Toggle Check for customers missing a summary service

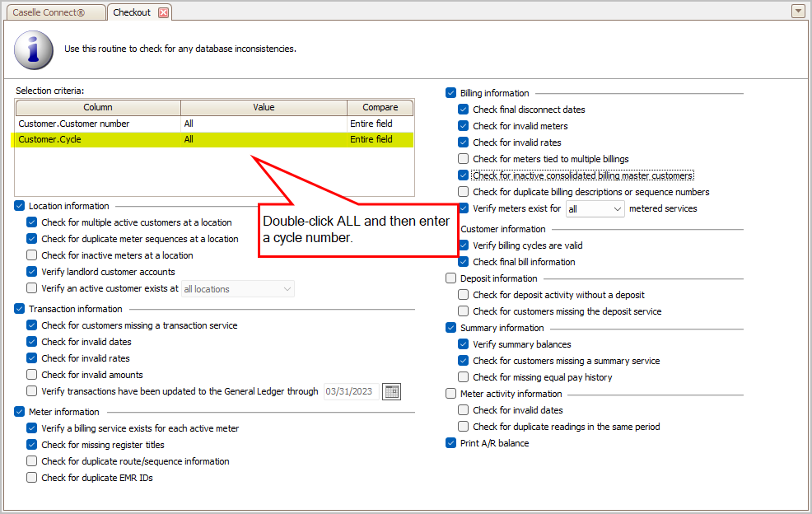[x=464, y=361]
